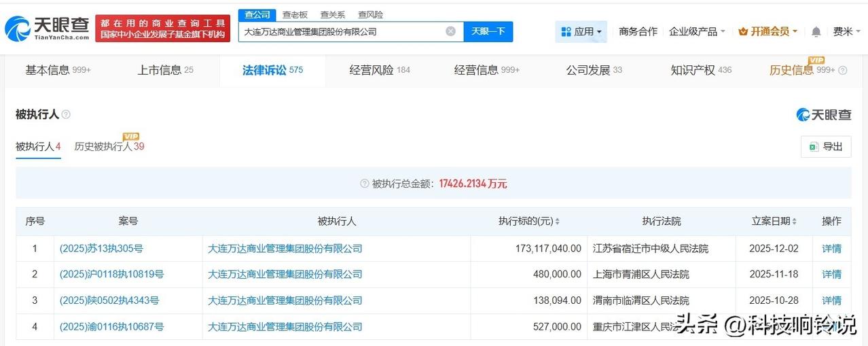868x346 pixels.
Task: Open case (2025)渝0116执10687号
Action: point(111,326)
